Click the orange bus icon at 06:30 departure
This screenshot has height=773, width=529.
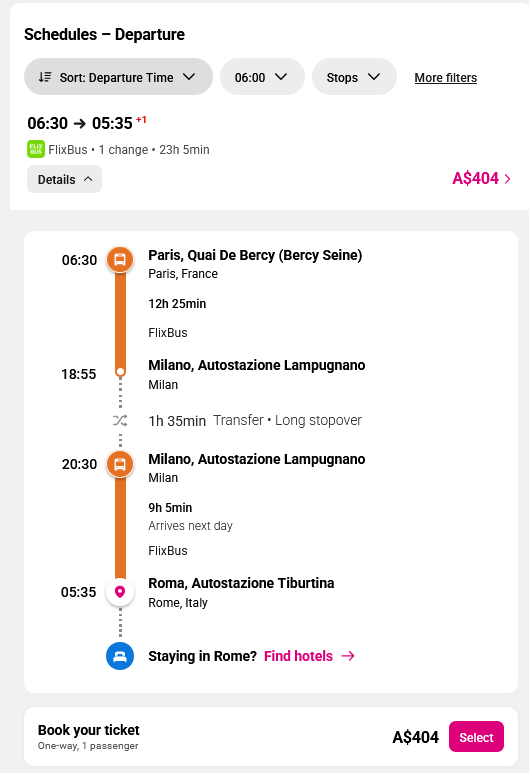coord(120,259)
